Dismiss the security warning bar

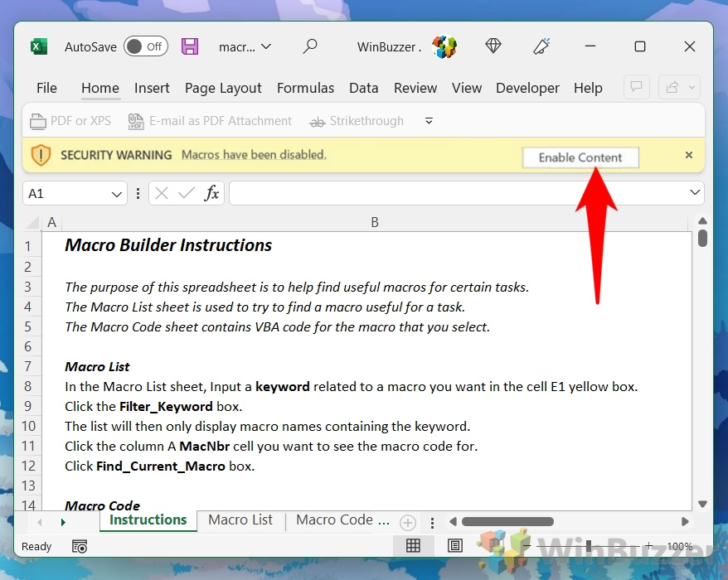click(689, 155)
